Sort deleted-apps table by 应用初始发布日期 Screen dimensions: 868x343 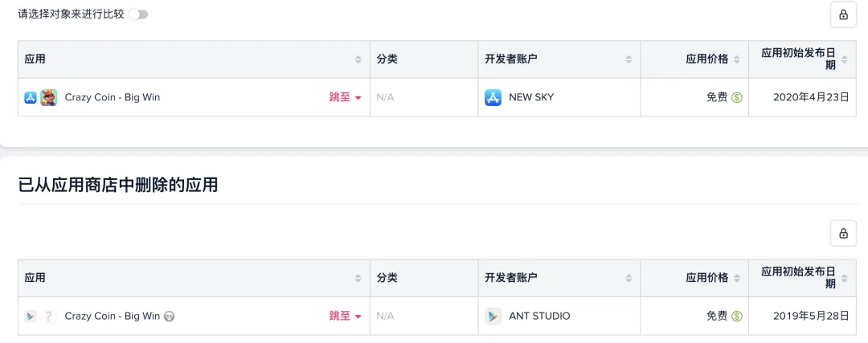tap(844, 278)
